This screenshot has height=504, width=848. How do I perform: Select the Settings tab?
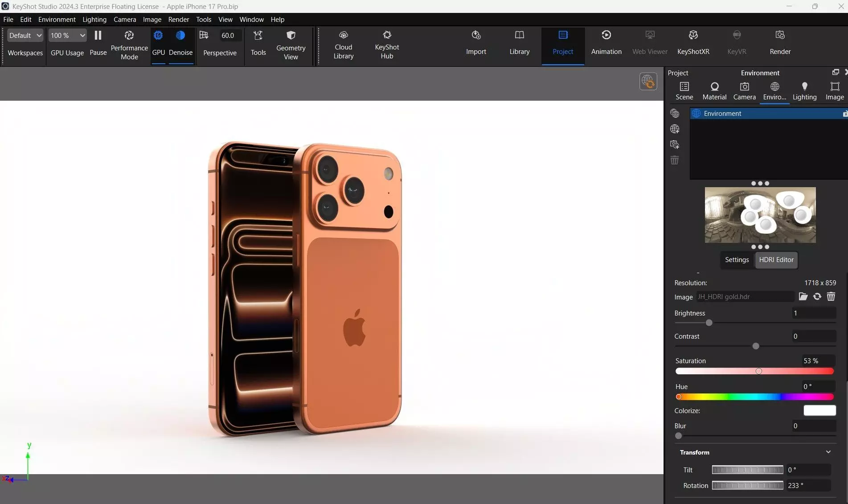(737, 260)
